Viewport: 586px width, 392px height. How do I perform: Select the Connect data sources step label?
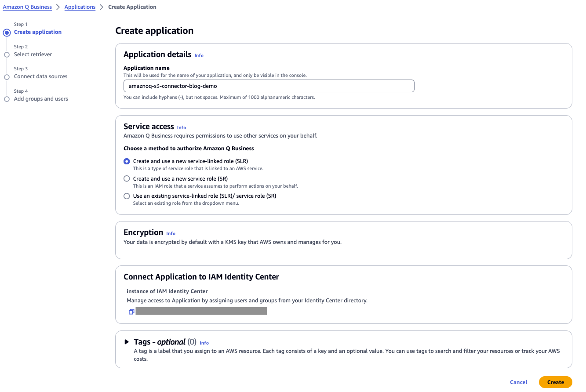pos(41,76)
